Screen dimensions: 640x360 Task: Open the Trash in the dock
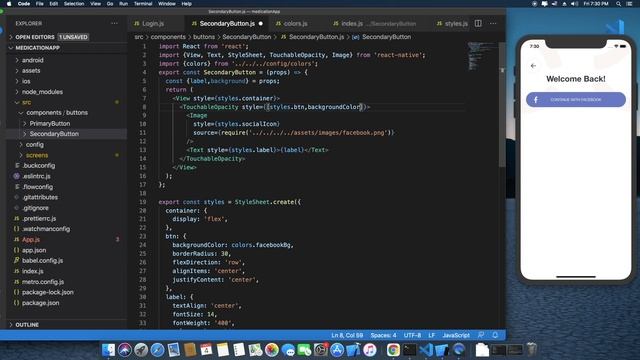click(x=531, y=350)
